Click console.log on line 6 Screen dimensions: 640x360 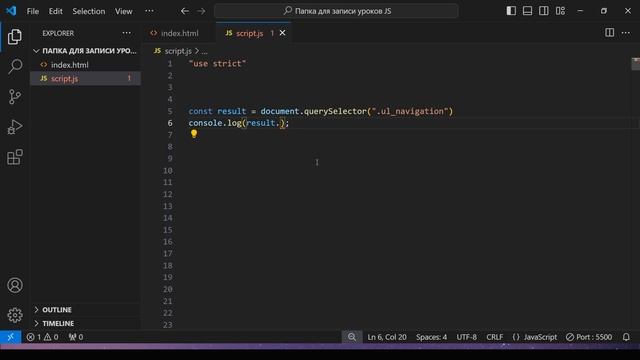pos(215,123)
